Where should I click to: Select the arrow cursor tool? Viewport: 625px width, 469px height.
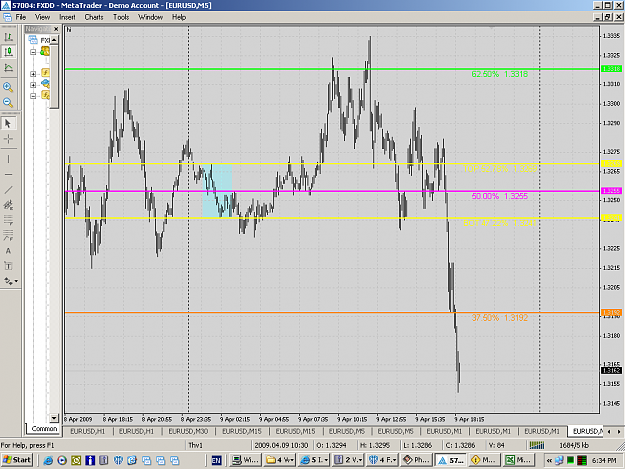point(8,124)
